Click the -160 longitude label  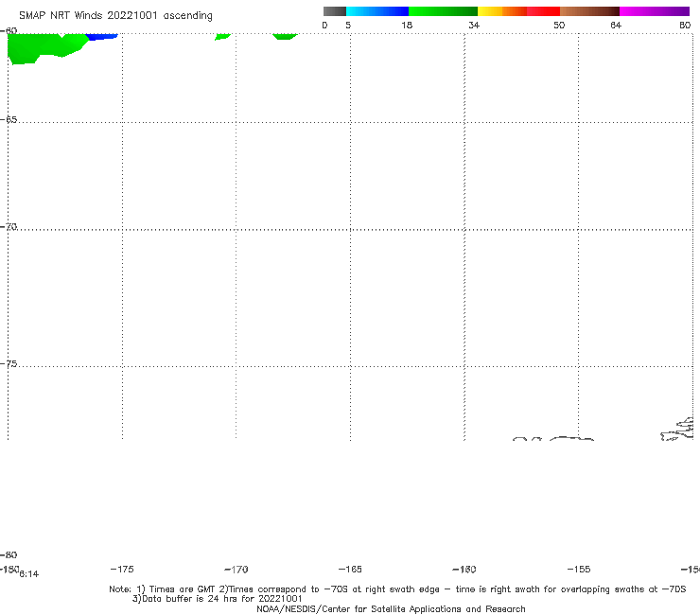click(x=464, y=569)
